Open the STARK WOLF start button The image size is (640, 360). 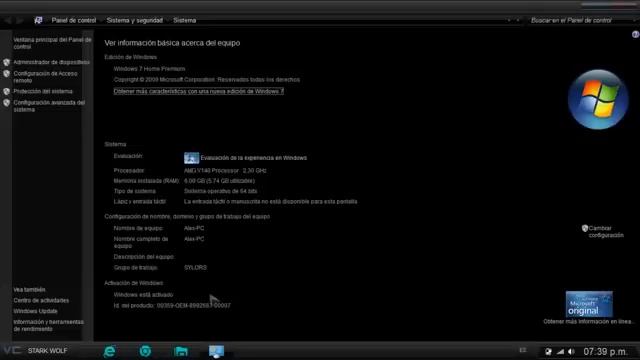point(35,351)
